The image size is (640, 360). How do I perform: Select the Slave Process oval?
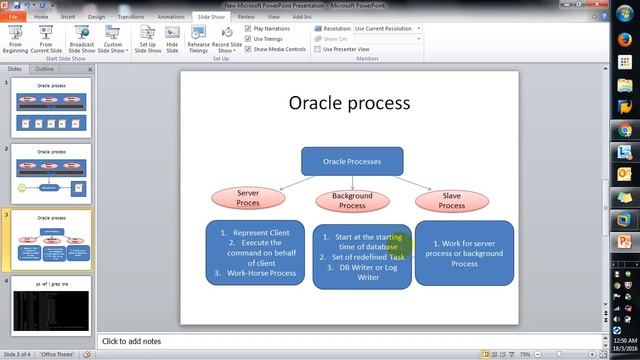[x=452, y=201]
